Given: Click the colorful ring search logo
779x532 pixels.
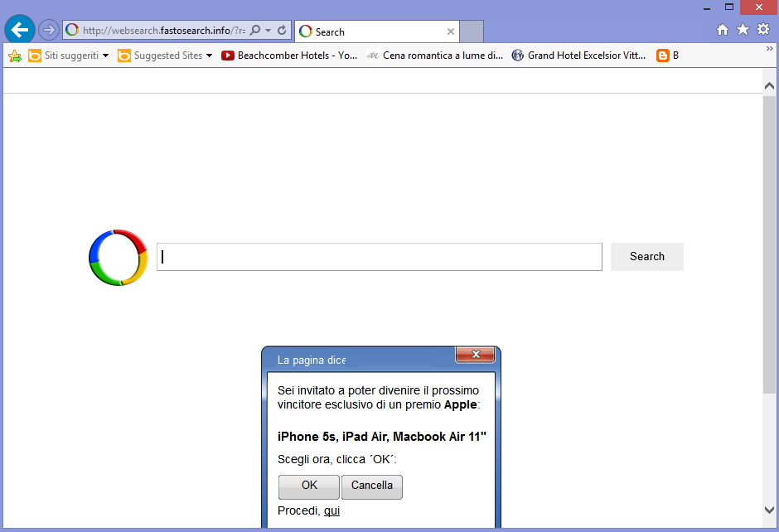Looking at the screenshot, I should tap(119, 258).
